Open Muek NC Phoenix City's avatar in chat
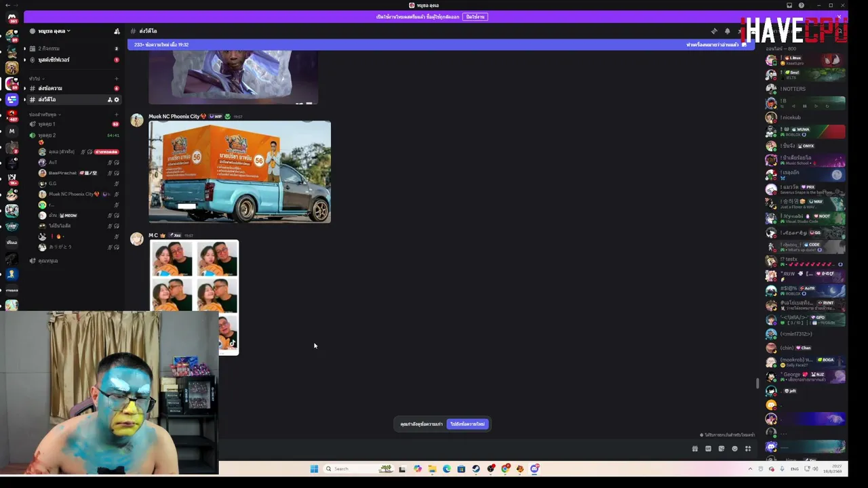Screen dimensions: 868x488 coord(137,121)
